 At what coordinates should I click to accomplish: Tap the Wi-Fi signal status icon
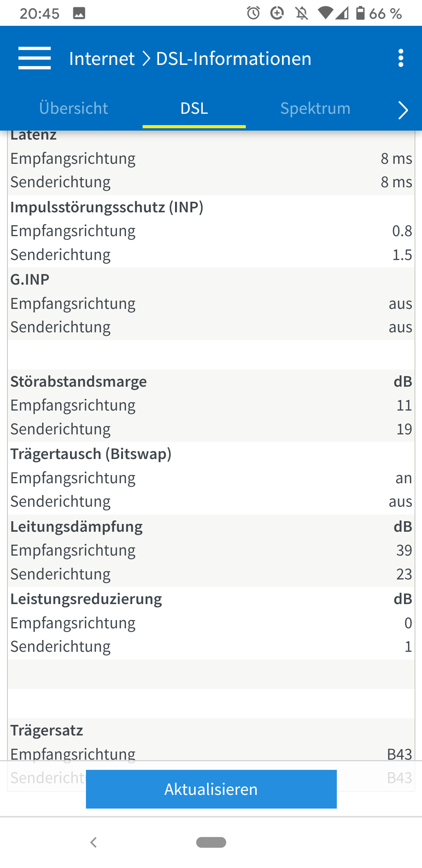[325, 13]
